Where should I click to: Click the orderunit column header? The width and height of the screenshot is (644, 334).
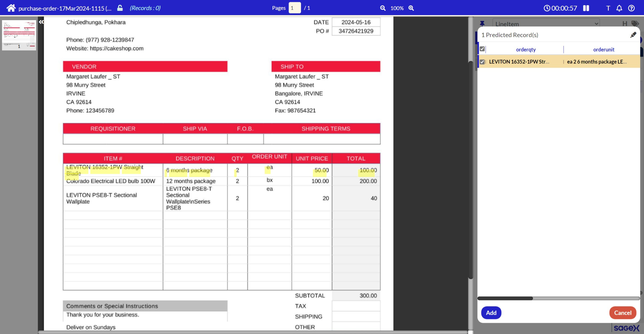point(603,50)
